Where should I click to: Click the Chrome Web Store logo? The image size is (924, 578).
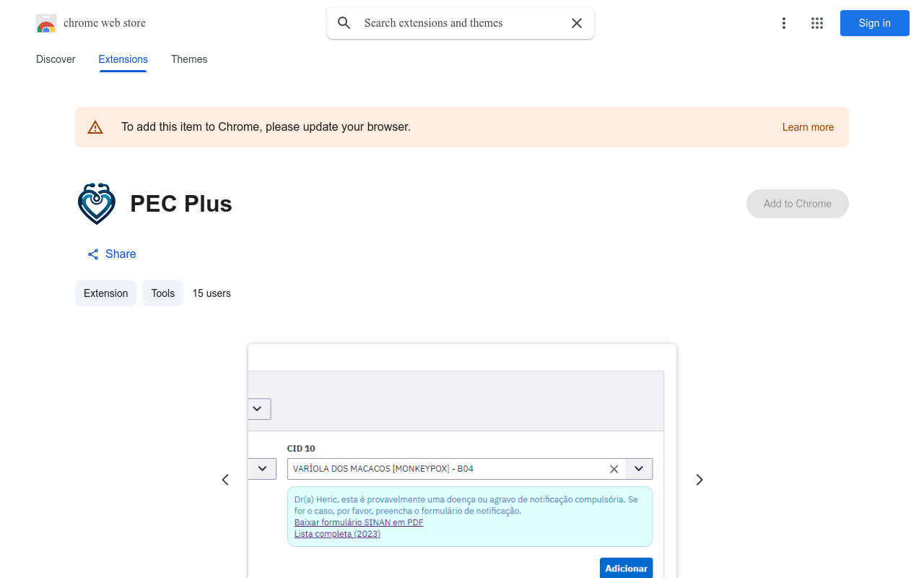(x=46, y=23)
